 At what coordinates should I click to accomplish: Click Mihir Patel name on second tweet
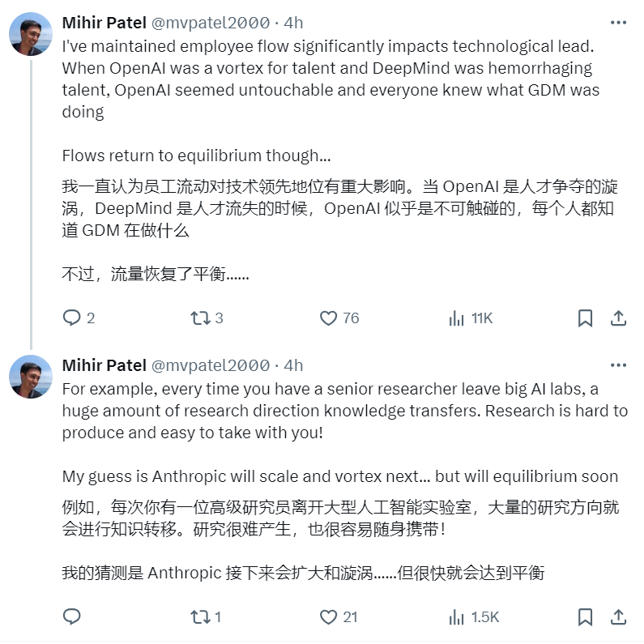click(104, 365)
